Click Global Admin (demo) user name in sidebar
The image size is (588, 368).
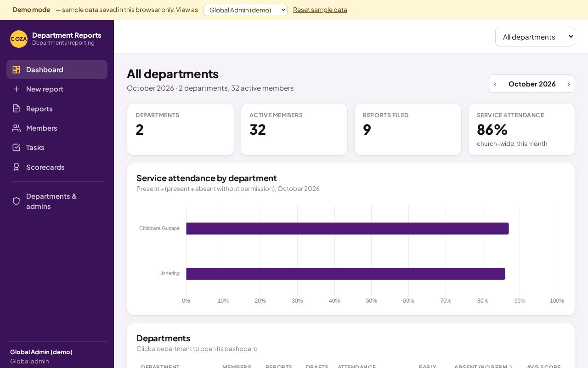coord(41,352)
